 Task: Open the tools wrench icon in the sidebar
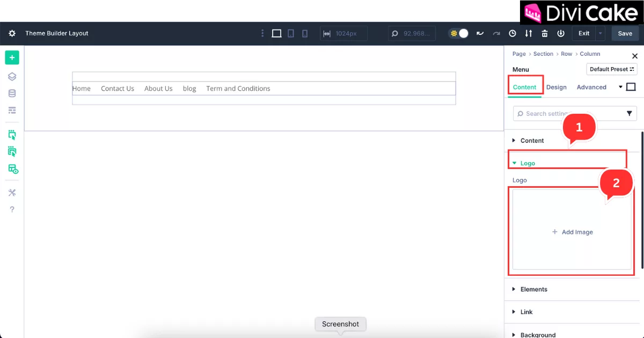12,193
